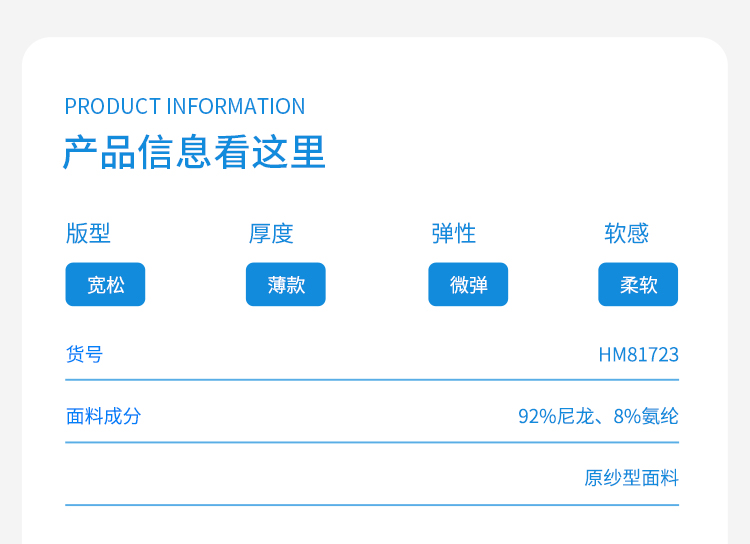750x544 pixels.
Task: Click the item number HM81723
Action: point(639,355)
